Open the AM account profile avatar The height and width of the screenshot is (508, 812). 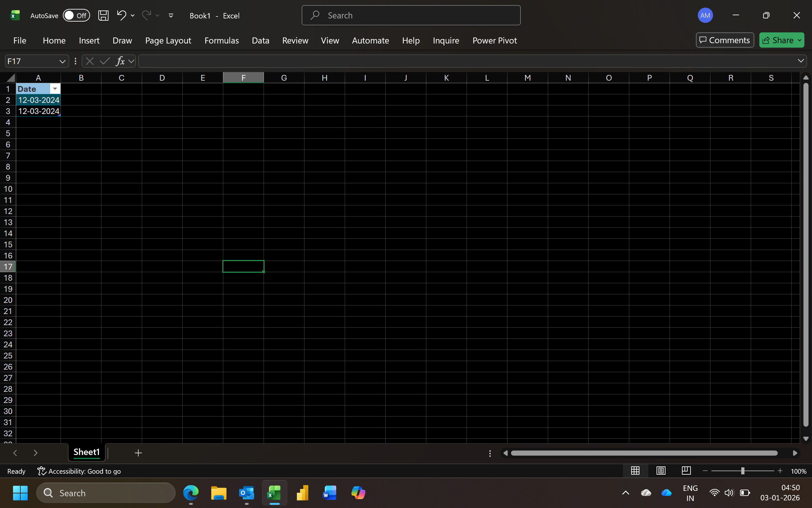pyautogui.click(x=705, y=16)
